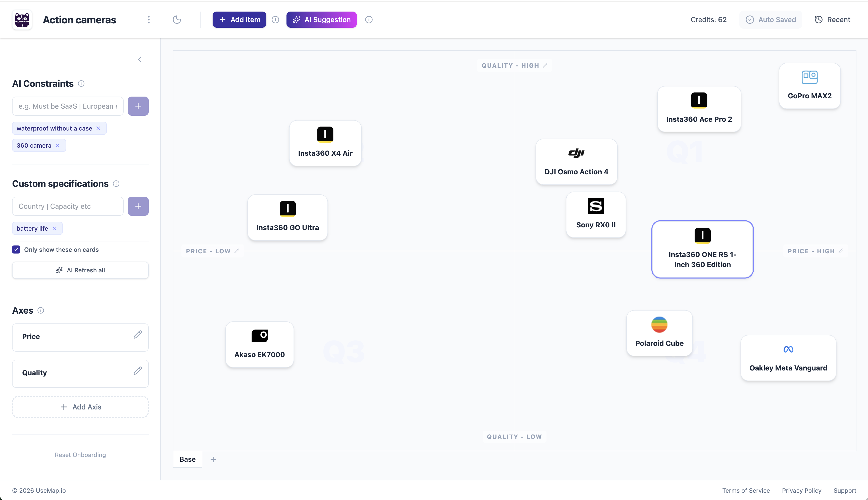Click the plus icon to add an AI constraint
Screen dimensions: 868x500
pyautogui.click(x=138, y=106)
